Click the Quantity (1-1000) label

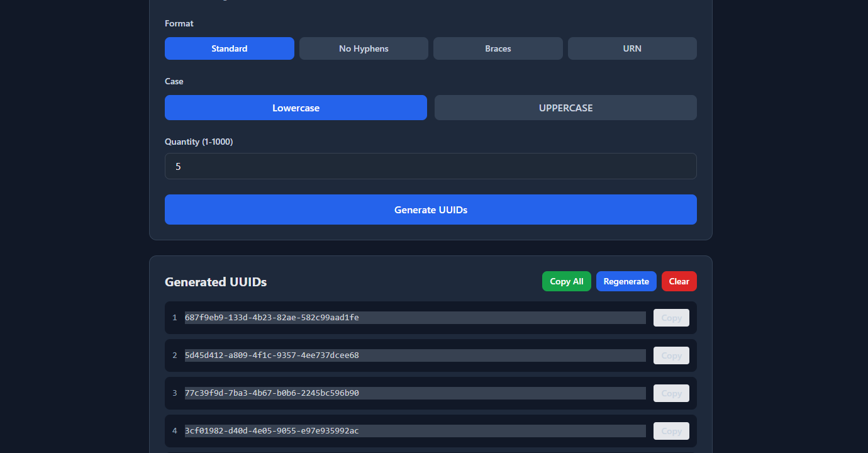click(x=199, y=142)
